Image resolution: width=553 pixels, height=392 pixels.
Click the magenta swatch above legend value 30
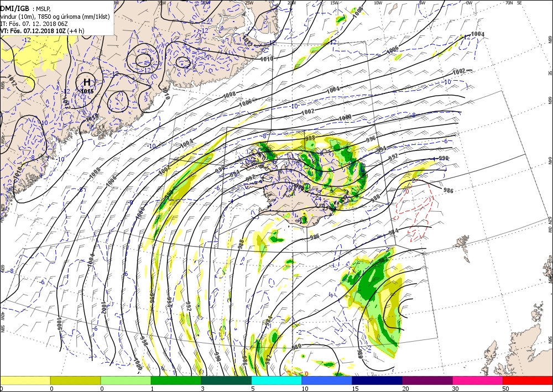click(478, 380)
